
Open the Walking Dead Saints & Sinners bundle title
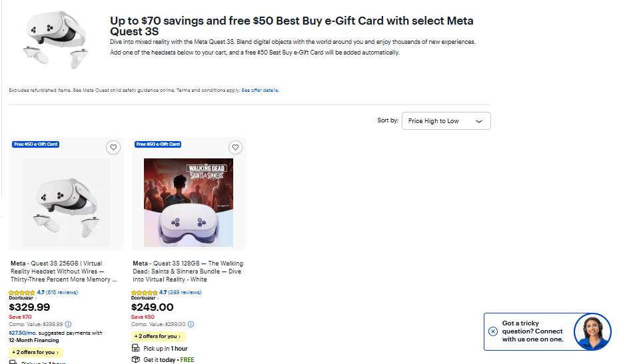pos(186,272)
